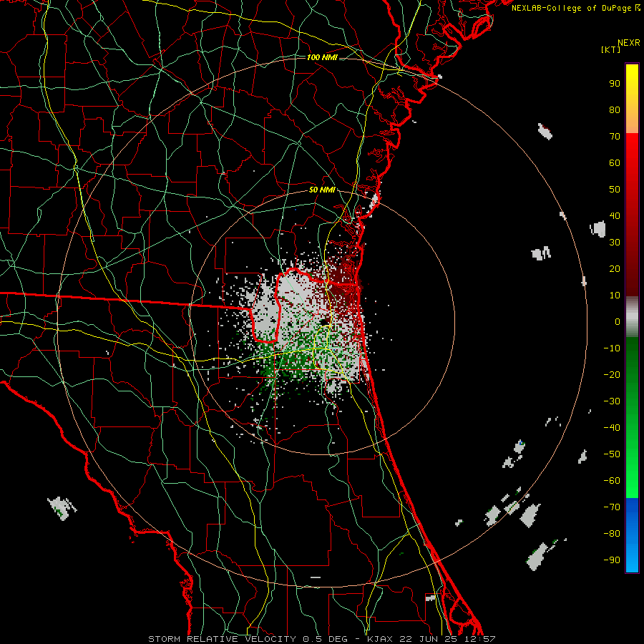Screen dimensions: 644x644
Task: Click the positive 80 knot scale label
Action: coord(615,110)
